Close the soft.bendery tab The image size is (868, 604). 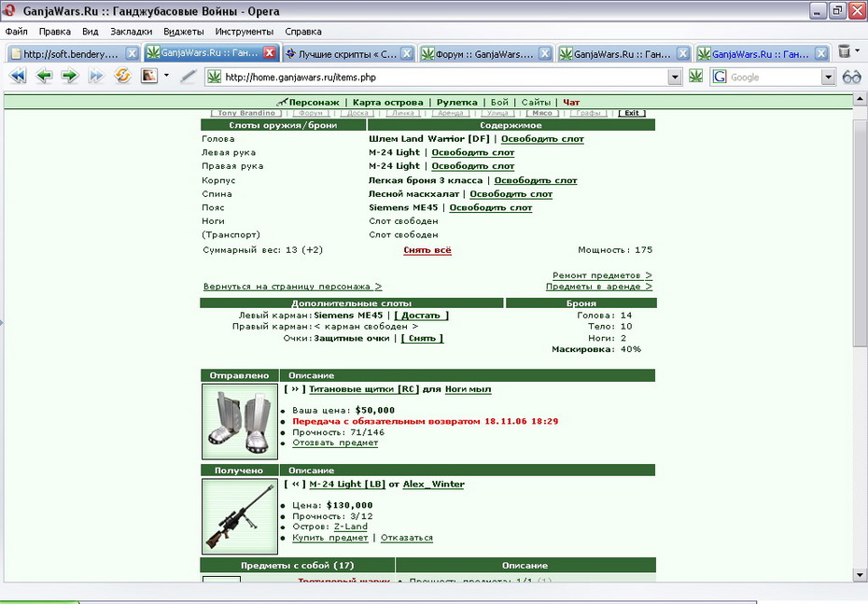click(132, 53)
